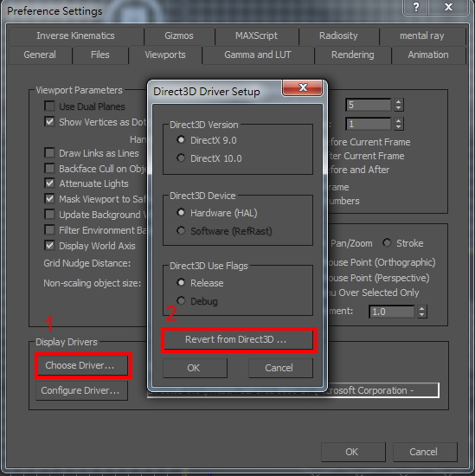The image size is (475, 476).
Task: Adjust the spinner beside 1.0 field
Action: pyautogui.click(x=422, y=312)
